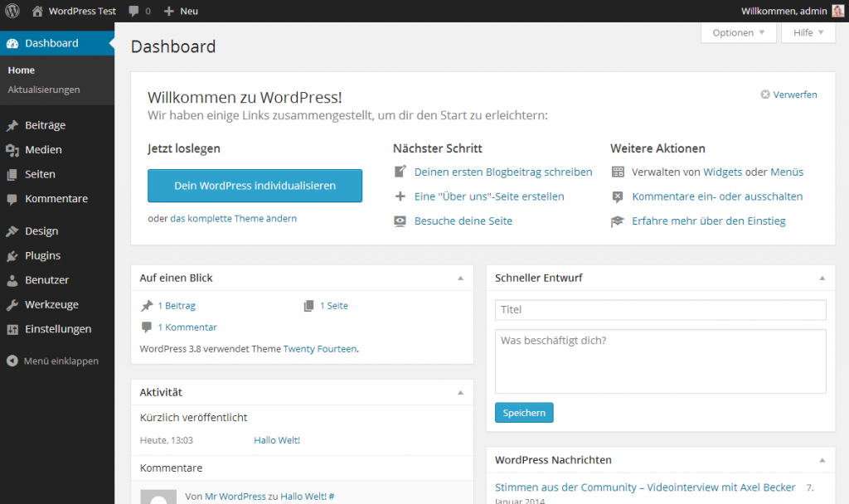Collapse the Auf einen Blick panel
The width and height of the screenshot is (849, 504).
coord(461,279)
